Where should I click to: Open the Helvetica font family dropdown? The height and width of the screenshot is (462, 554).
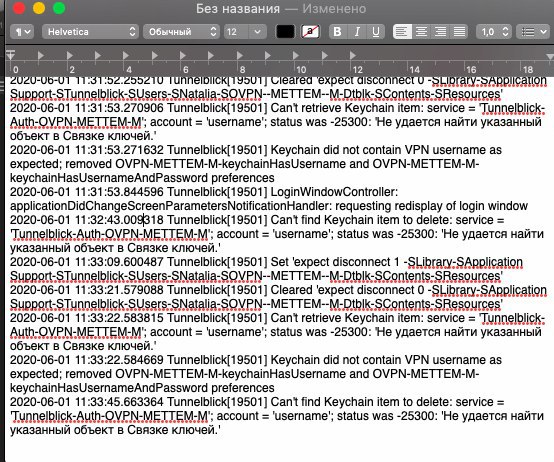(90, 32)
